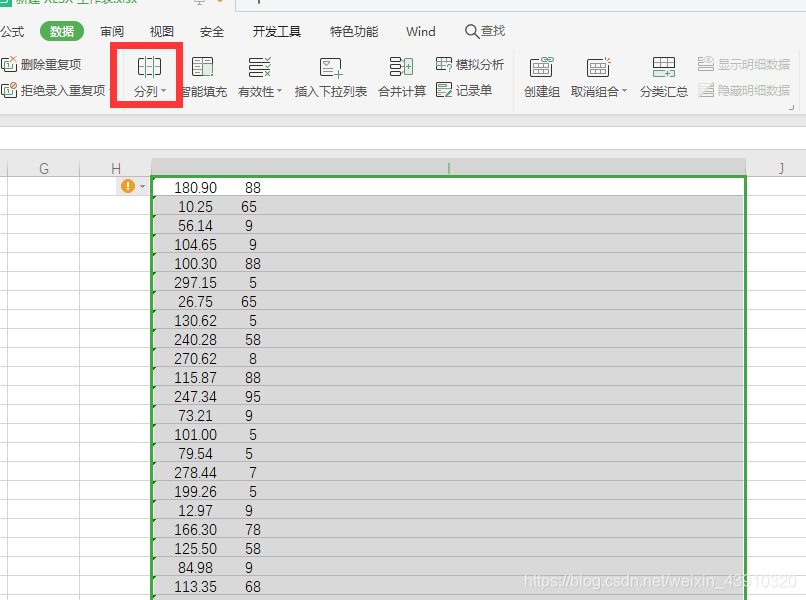Select the 数据 ribbon tab
This screenshot has width=806, height=600.
(x=62, y=31)
